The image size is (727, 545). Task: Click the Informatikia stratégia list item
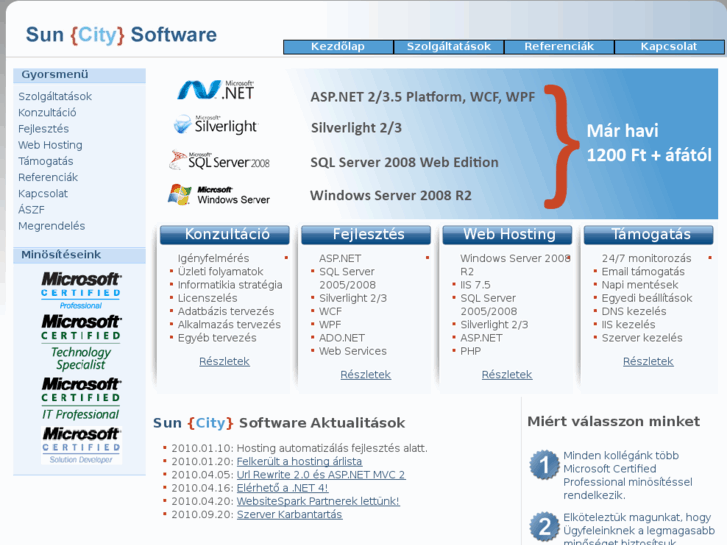230,285
